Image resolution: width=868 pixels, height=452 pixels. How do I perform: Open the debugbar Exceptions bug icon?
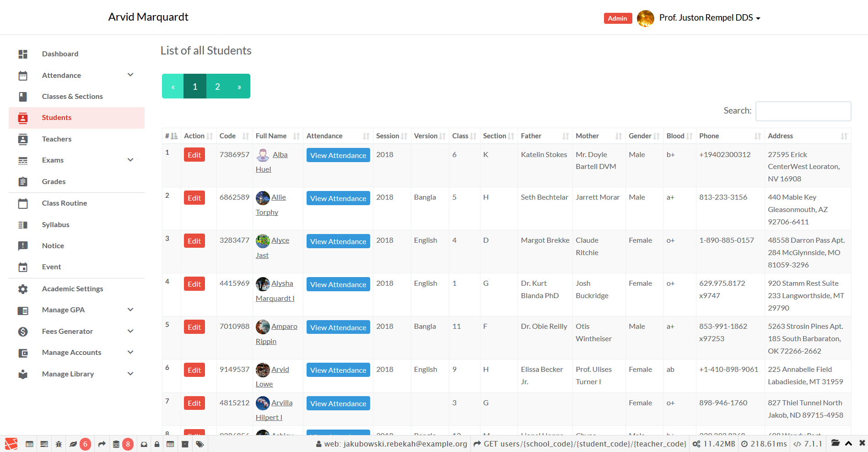pyautogui.click(x=59, y=444)
